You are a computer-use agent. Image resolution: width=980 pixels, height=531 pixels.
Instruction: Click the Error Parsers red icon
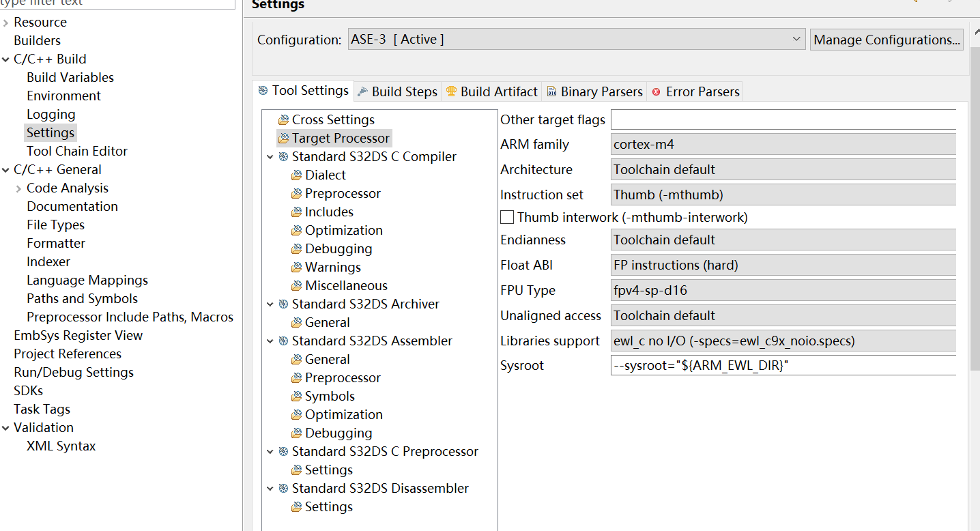(x=657, y=91)
